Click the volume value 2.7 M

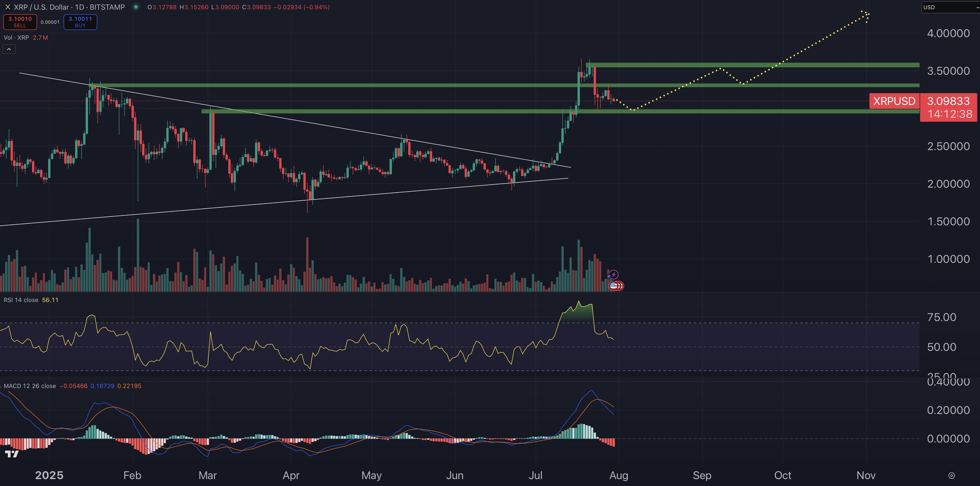click(x=40, y=38)
